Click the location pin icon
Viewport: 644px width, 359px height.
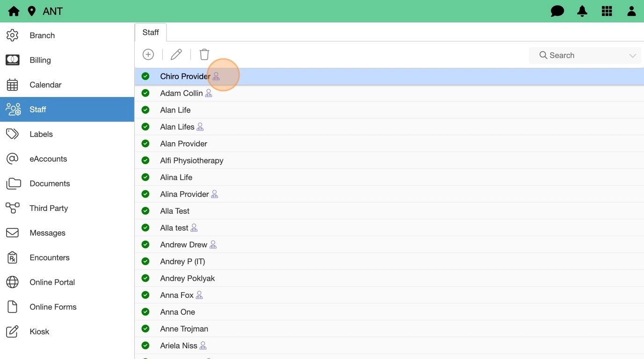click(x=32, y=11)
